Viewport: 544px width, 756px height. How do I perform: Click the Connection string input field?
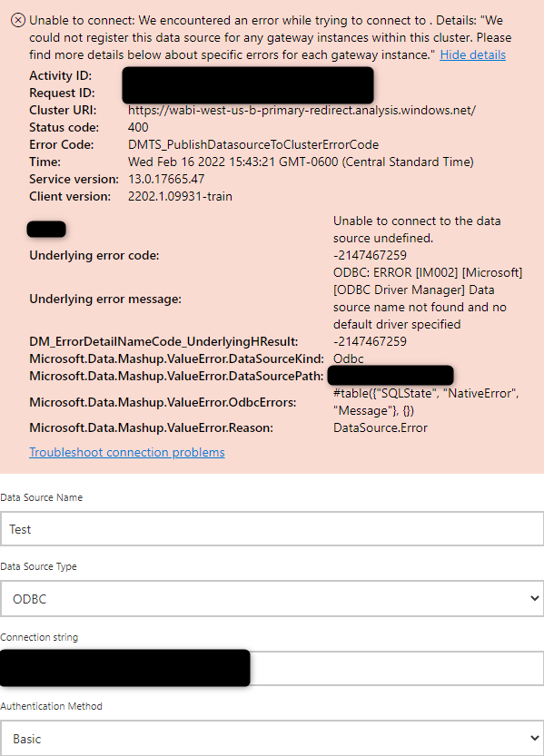tap(272, 668)
